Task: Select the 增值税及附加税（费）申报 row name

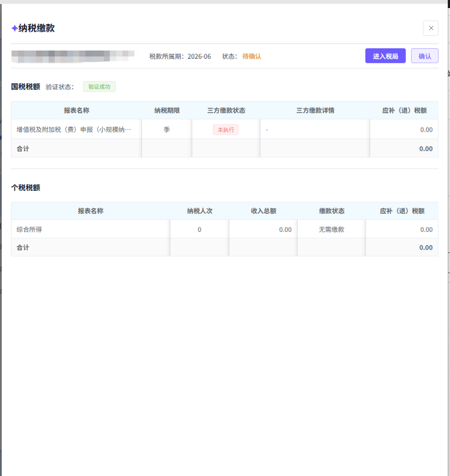Action: pyautogui.click(x=74, y=129)
